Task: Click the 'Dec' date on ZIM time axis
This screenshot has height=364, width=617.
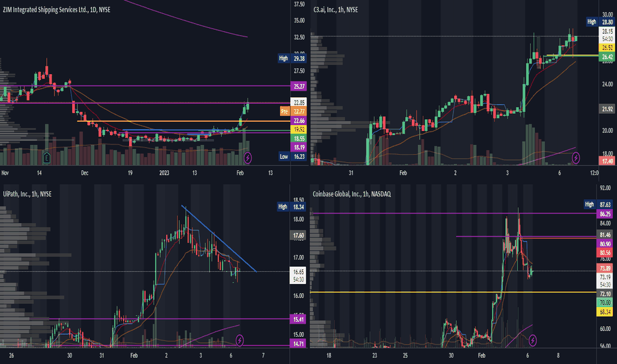Action: click(x=85, y=173)
